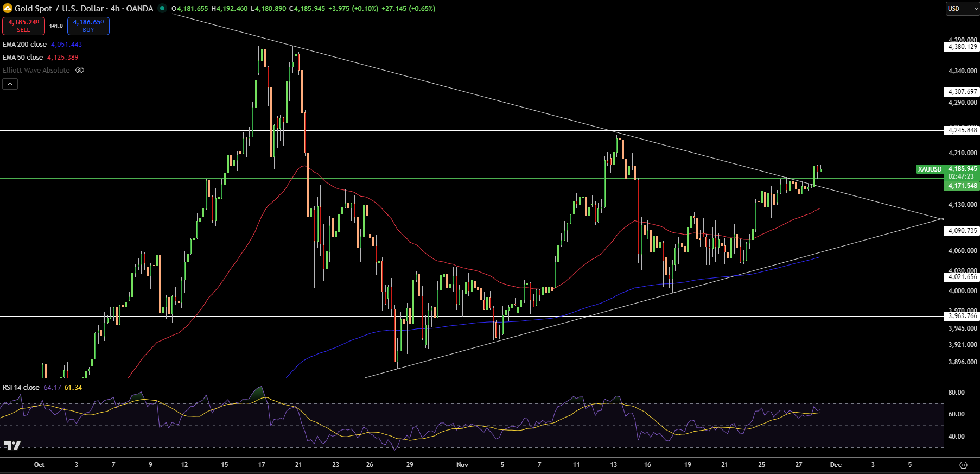Click the Dec label on time axis
This screenshot has width=980, height=474.
coord(836,465)
